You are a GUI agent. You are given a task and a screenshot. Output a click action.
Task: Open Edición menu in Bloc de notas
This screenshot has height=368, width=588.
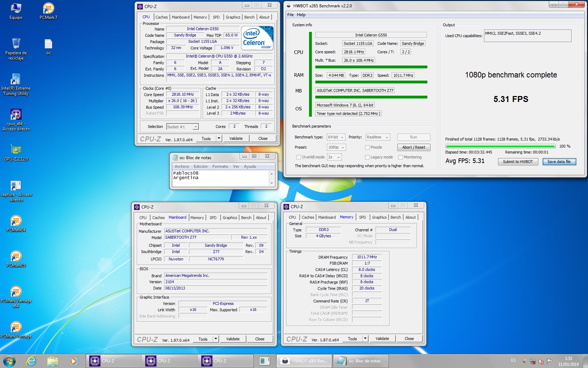point(201,166)
